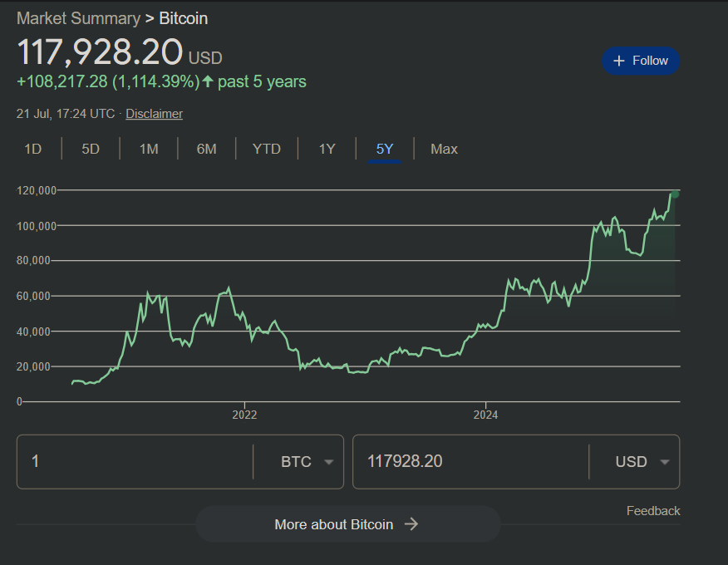Open the USD currency dropdown

point(642,462)
